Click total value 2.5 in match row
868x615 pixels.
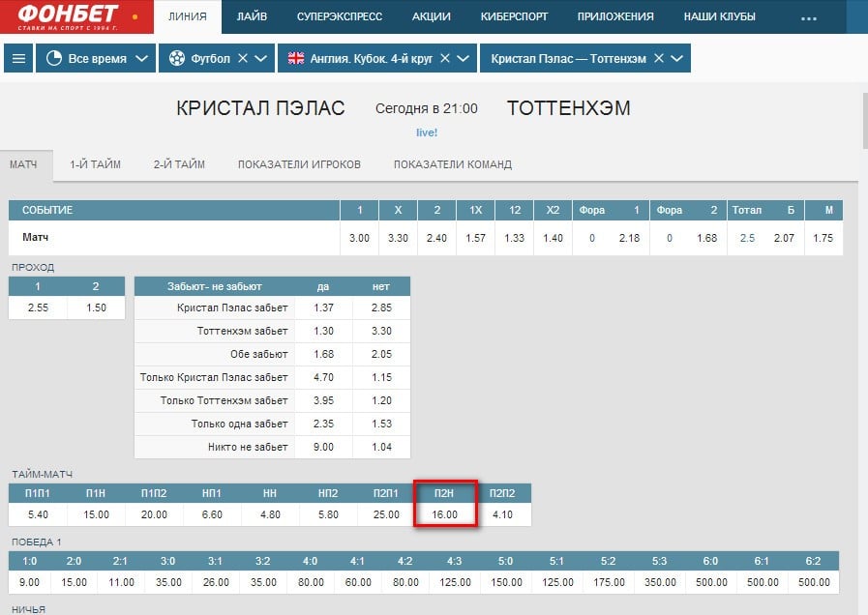[747, 238]
